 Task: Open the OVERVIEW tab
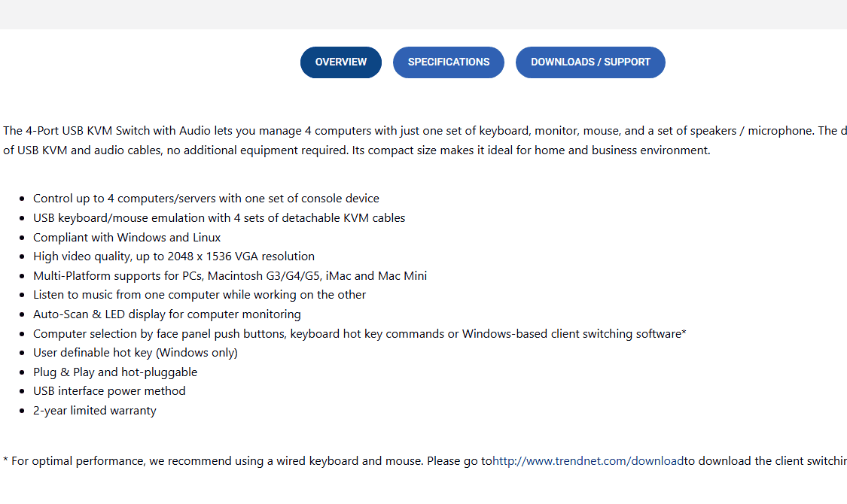pyautogui.click(x=341, y=62)
